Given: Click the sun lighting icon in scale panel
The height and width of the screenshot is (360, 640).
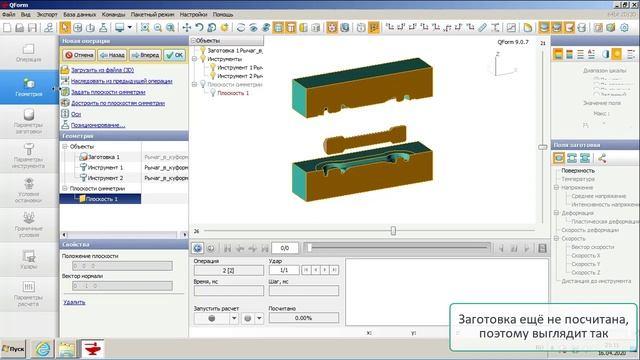Looking at the screenshot, I should pos(616,54).
